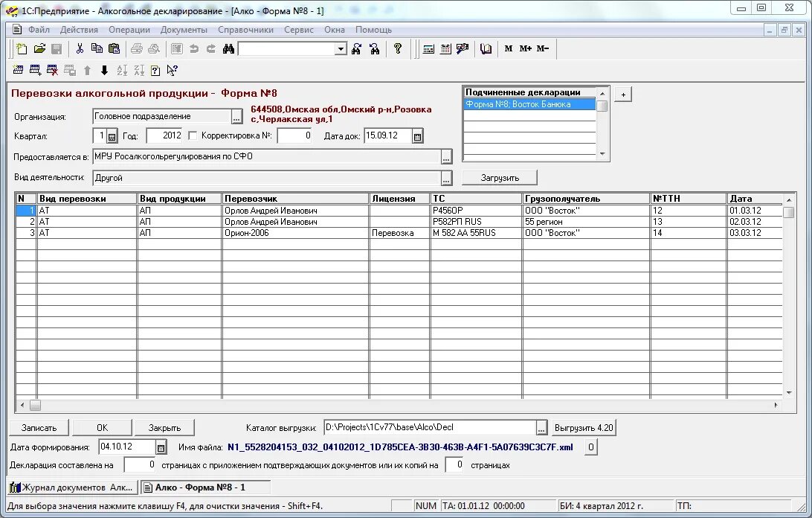Image resolution: width=812 pixels, height=518 pixels.
Task: Open the Сервис menu
Action: (299, 30)
